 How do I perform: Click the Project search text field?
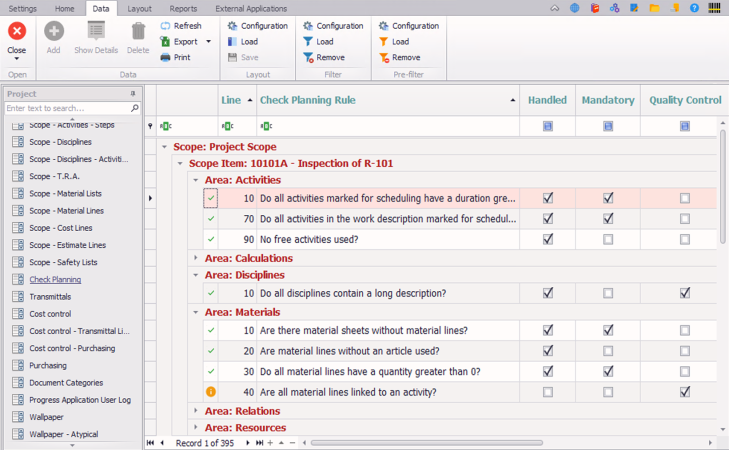coord(68,108)
